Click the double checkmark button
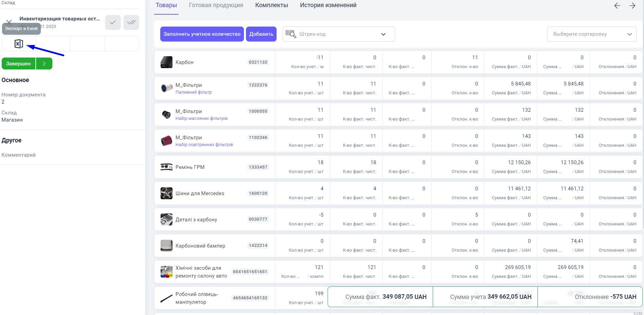The width and height of the screenshot is (644, 315). tap(131, 22)
